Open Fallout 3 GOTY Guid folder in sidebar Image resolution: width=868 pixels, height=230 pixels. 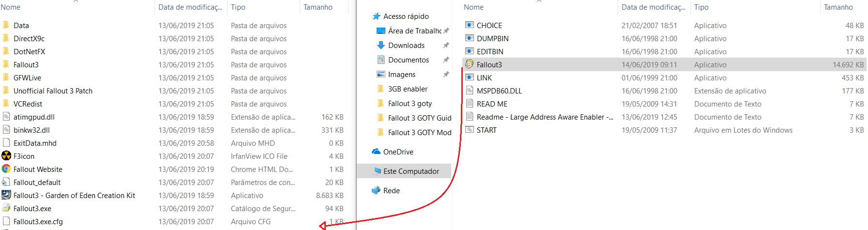click(420, 118)
